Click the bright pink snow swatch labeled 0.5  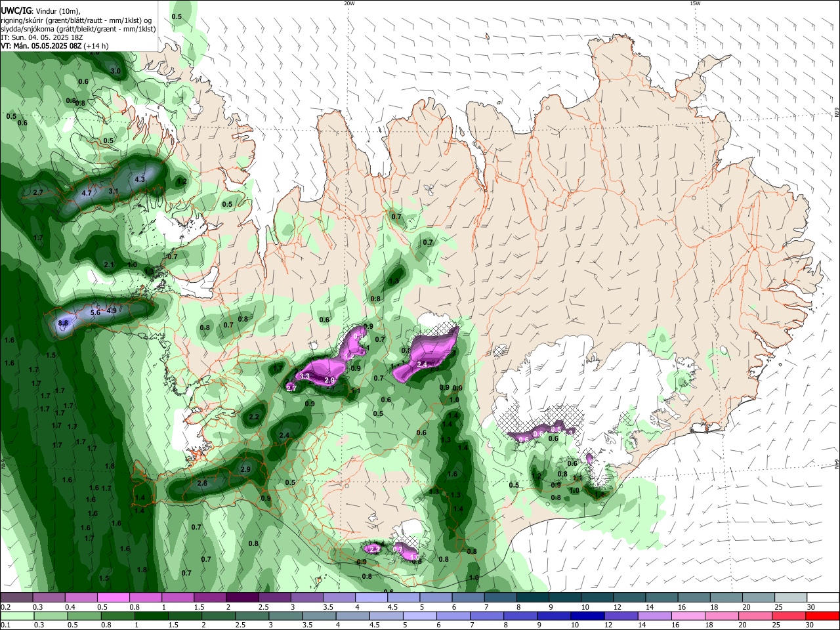(x=113, y=597)
